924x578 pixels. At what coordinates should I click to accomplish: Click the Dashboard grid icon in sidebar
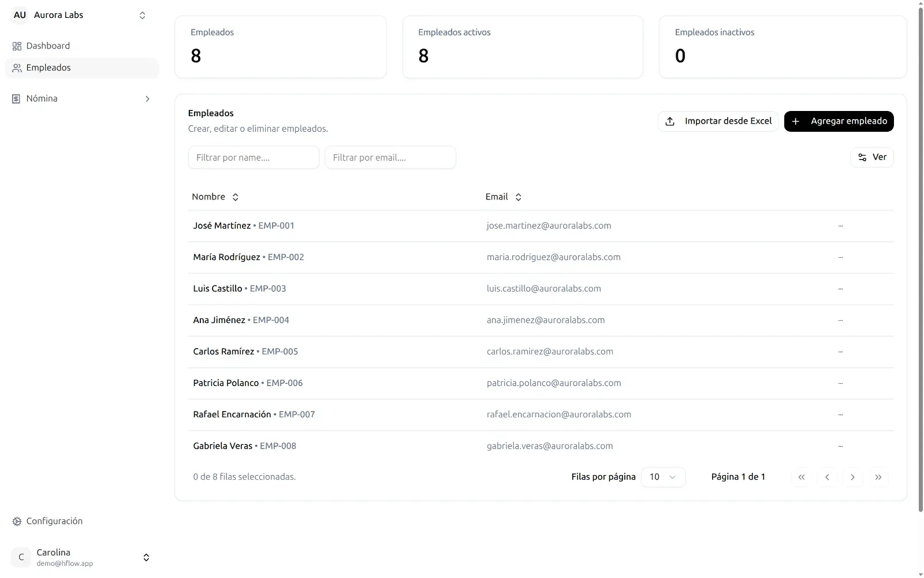(x=17, y=46)
